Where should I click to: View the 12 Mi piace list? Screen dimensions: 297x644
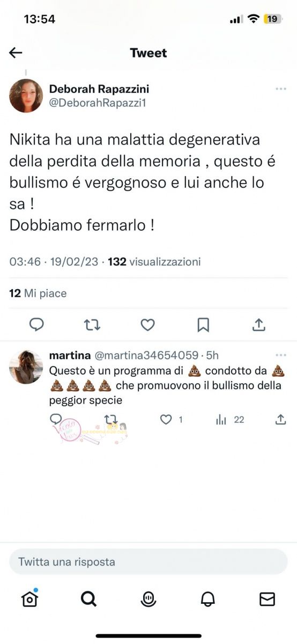[x=38, y=294]
